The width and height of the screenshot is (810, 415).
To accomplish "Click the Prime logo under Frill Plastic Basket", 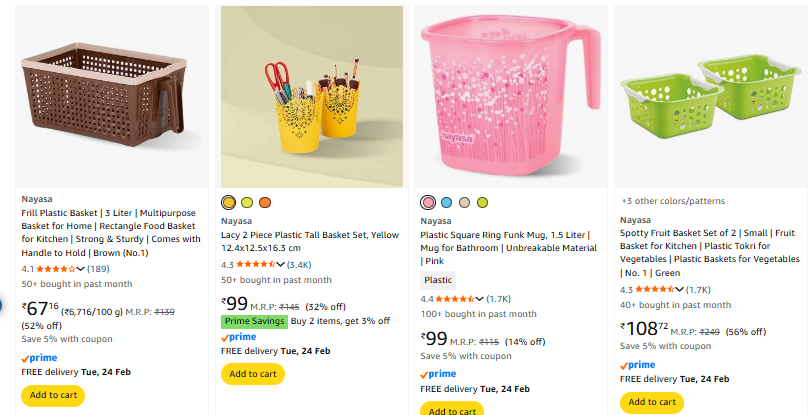I will point(39,356).
